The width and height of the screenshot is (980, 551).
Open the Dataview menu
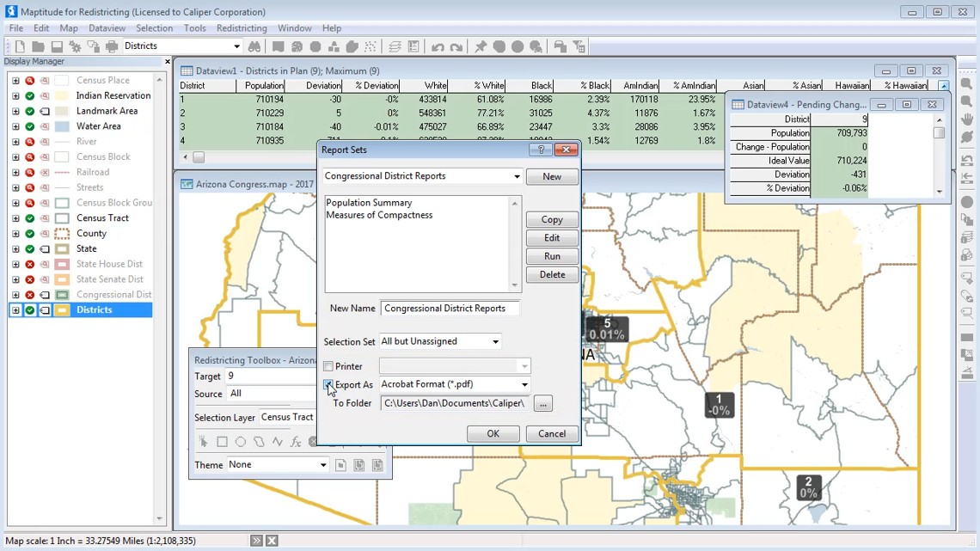[107, 28]
